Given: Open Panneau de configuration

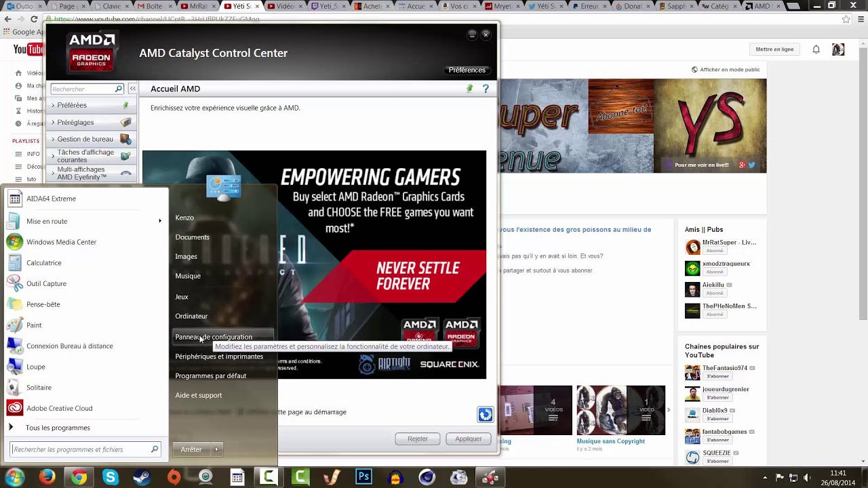Looking at the screenshot, I should click(223, 337).
